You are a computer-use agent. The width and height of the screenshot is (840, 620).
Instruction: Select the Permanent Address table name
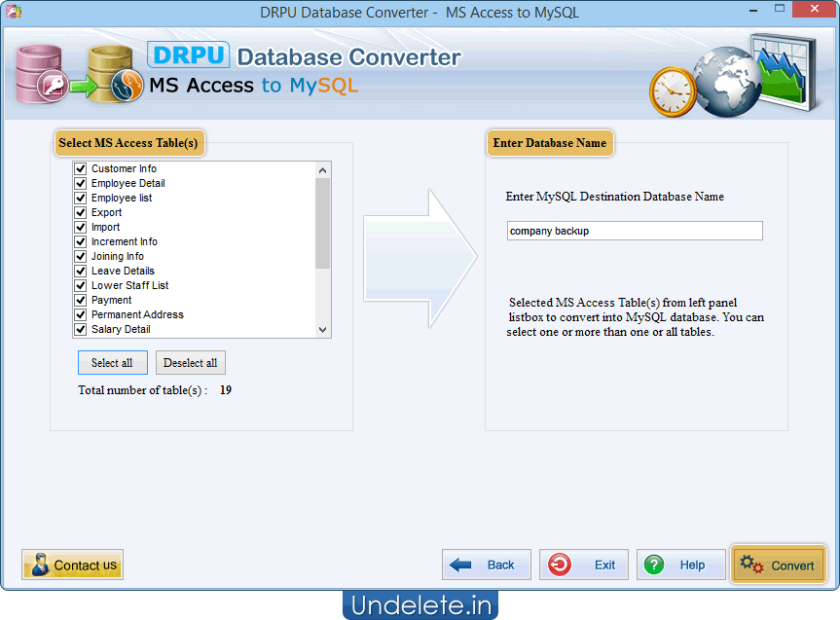pos(137,314)
